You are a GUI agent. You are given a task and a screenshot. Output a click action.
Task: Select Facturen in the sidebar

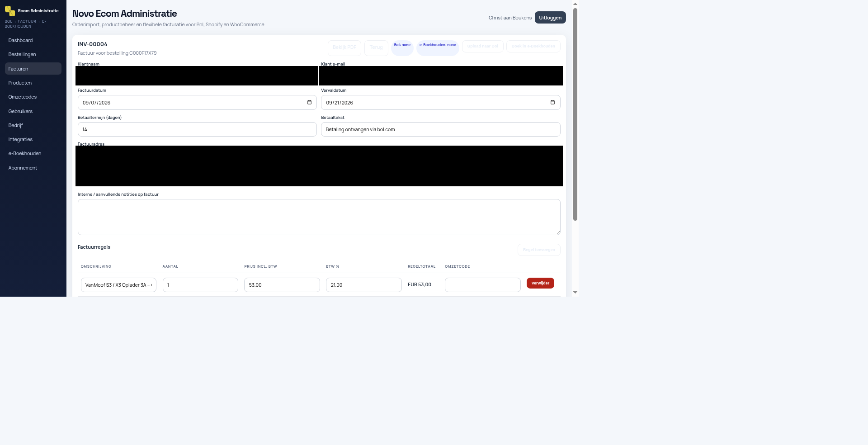pos(33,69)
